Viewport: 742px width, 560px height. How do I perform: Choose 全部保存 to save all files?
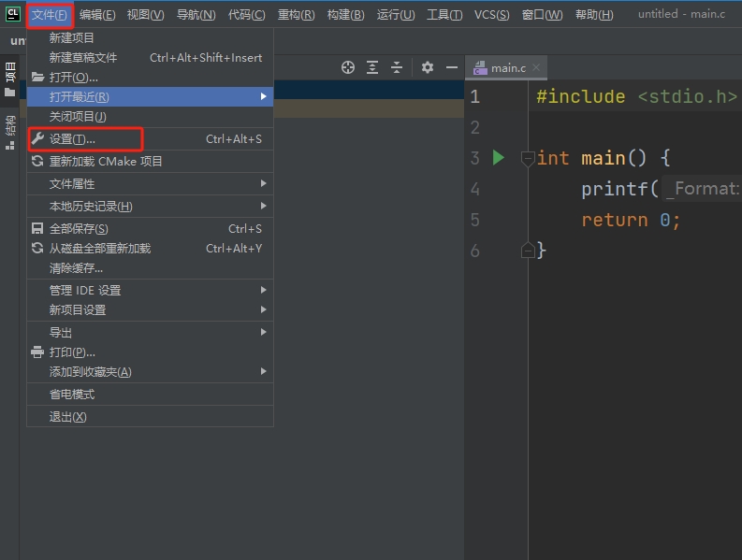point(79,229)
